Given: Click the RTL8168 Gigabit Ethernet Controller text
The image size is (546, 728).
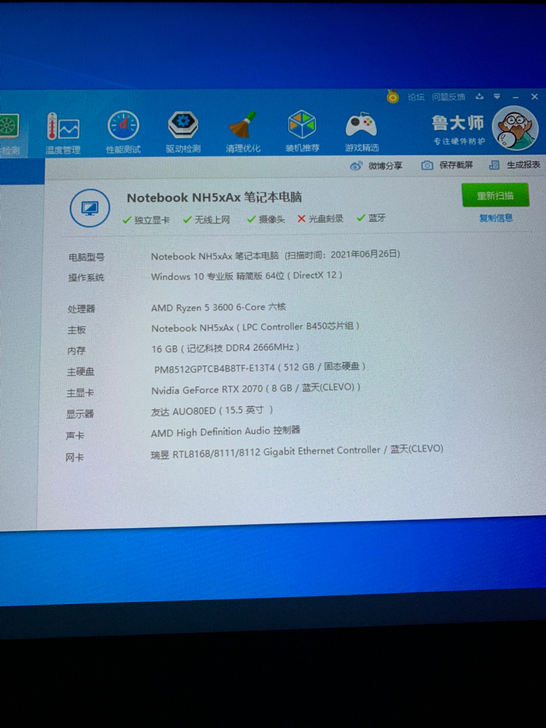Looking at the screenshot, I should [297, 451].
